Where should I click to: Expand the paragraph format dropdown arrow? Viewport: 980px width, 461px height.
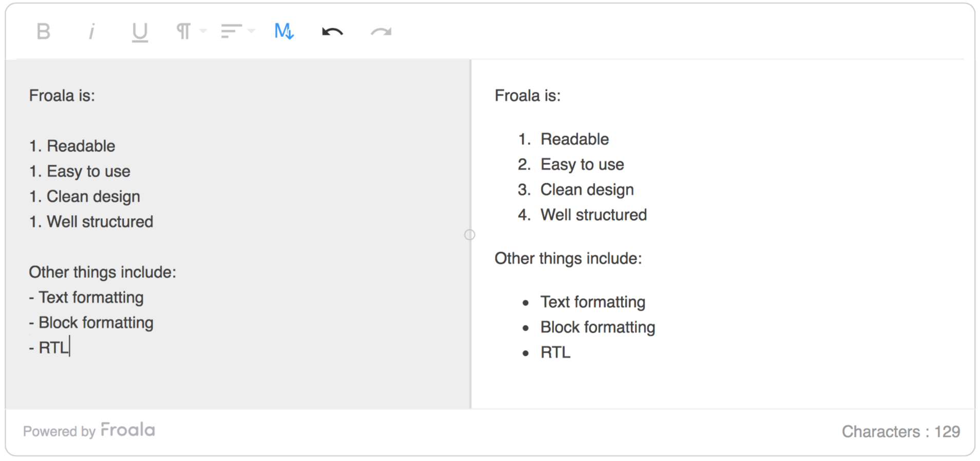click(x=203, y=31)
